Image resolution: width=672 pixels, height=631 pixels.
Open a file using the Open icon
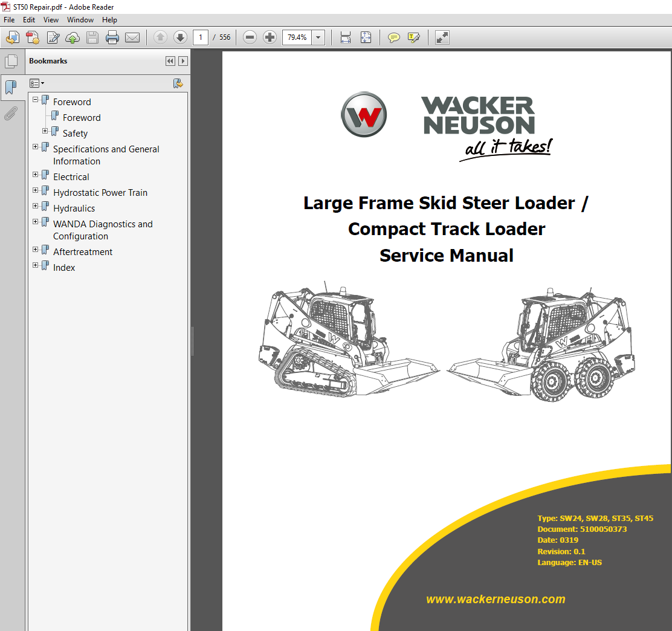click(11, 37)
